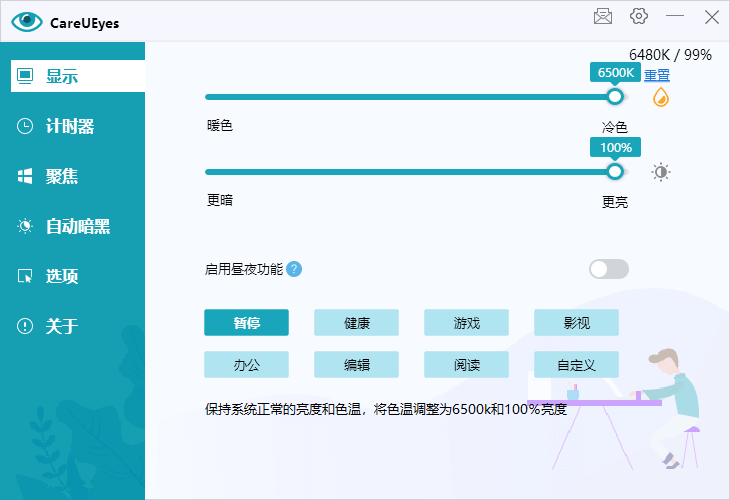The image size is (730, 500).
Task: Click the brightness slider handle
Action: click(x=615, y=172)
